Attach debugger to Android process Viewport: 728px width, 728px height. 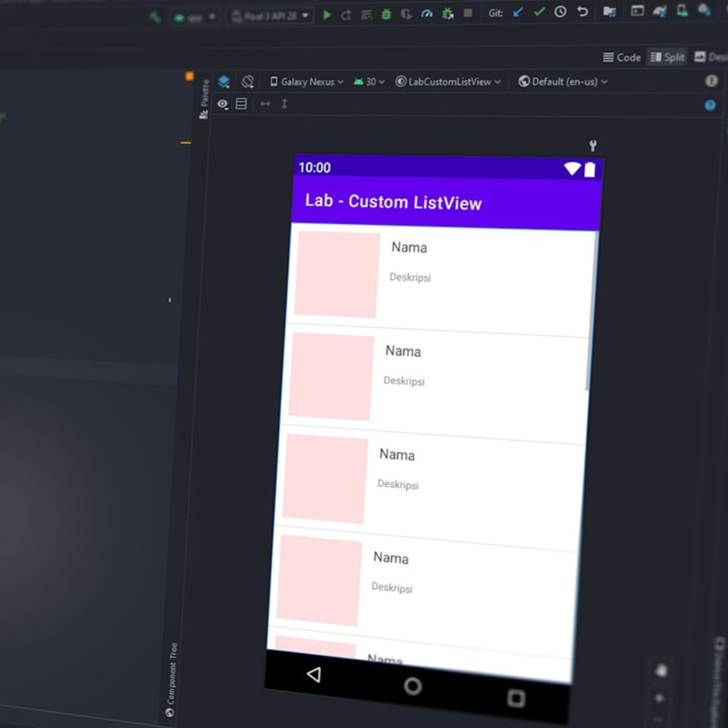coord(448,14)
